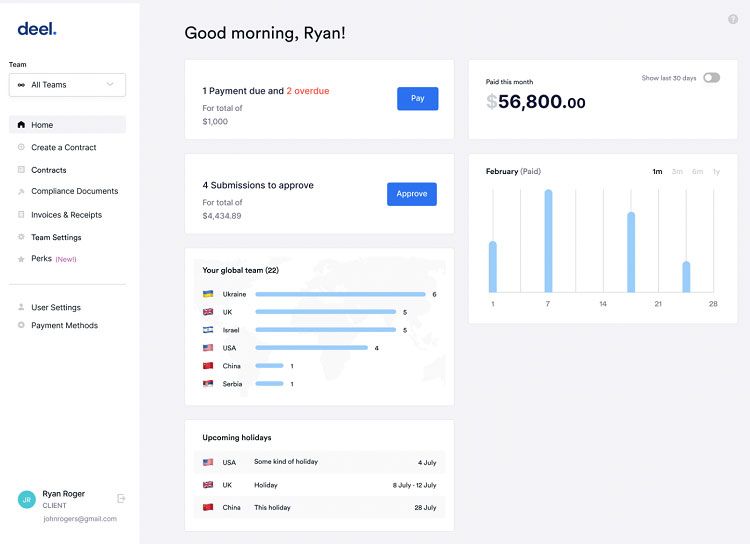This screenshot has height=544, width=750.
Task: Select the 6m chart range tab
Action: pos(697,171)
